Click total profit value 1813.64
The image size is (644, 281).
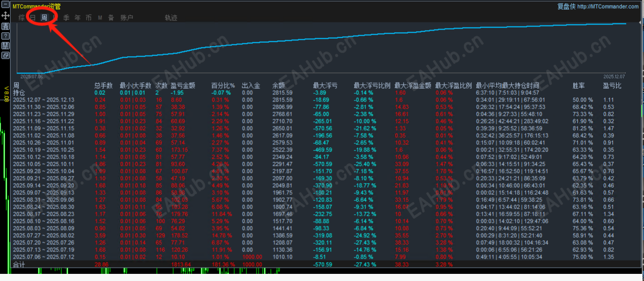[181, 265]
